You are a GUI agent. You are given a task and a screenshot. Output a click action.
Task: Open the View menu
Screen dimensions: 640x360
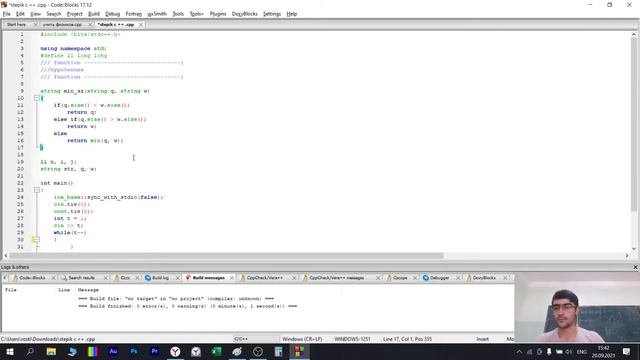pos(36,14)
